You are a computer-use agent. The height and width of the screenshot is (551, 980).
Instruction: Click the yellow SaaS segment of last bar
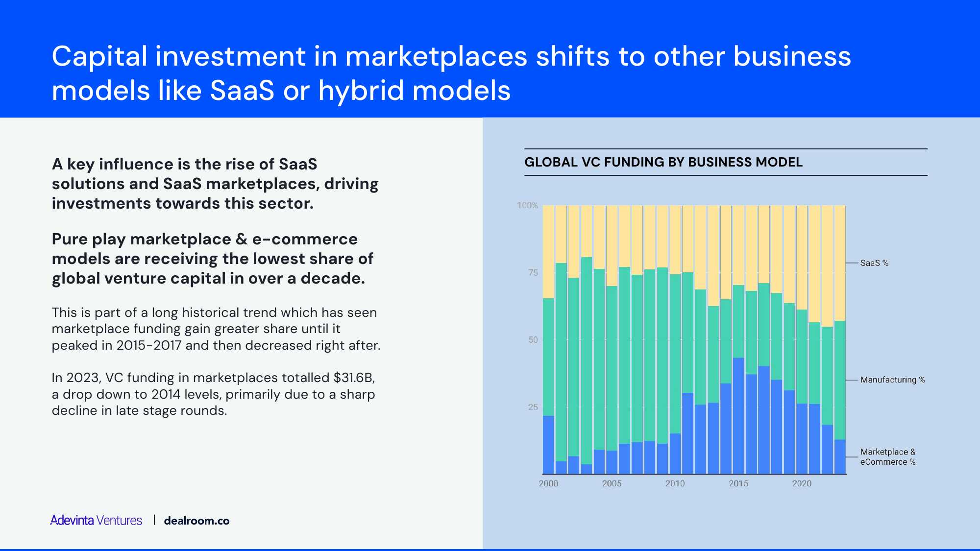840,263
